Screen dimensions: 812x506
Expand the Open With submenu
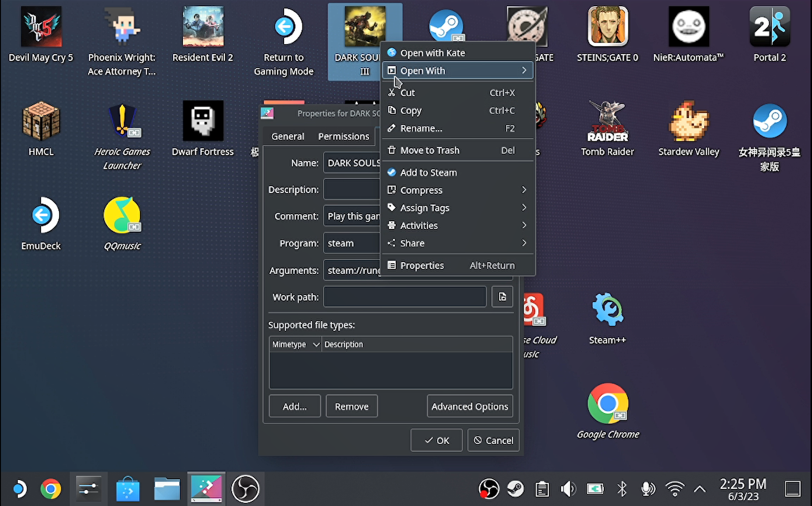click(x=458, y=71)
